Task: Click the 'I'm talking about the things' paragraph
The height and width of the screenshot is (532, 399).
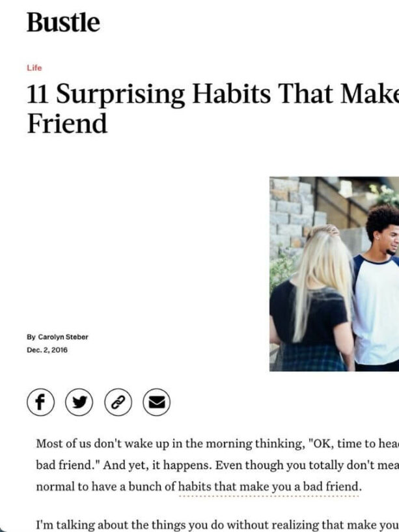Action: tap(217, 525)
